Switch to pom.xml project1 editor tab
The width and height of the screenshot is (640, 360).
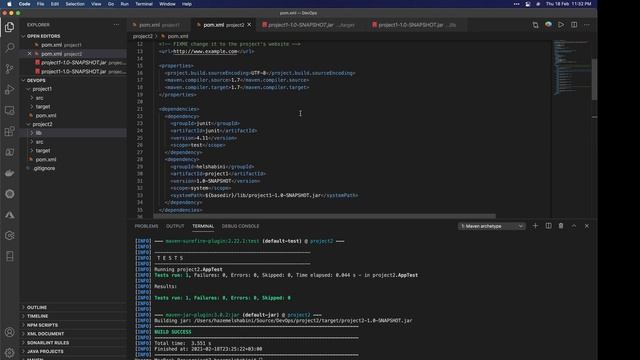pyautogui.click(x=159, y=25)
